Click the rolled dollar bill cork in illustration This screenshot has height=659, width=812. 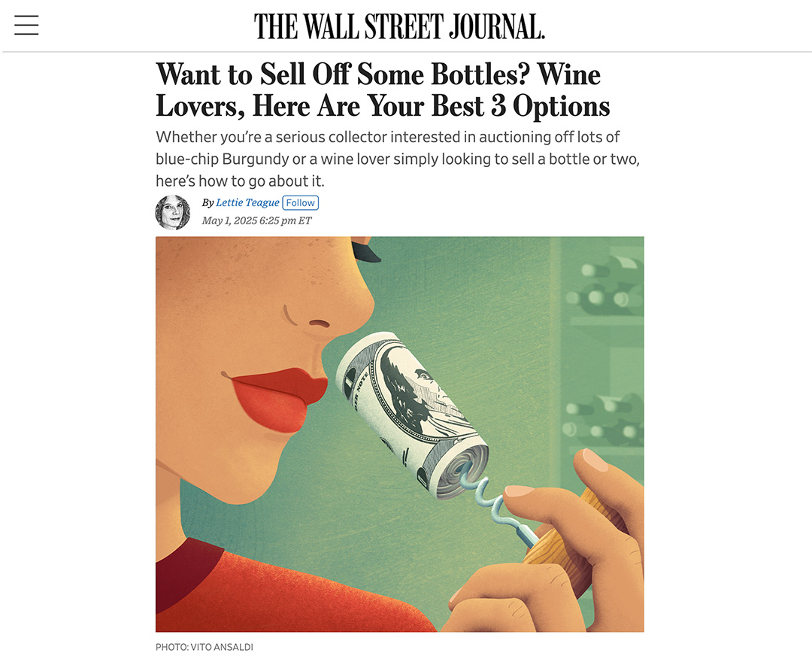[412, 415]
